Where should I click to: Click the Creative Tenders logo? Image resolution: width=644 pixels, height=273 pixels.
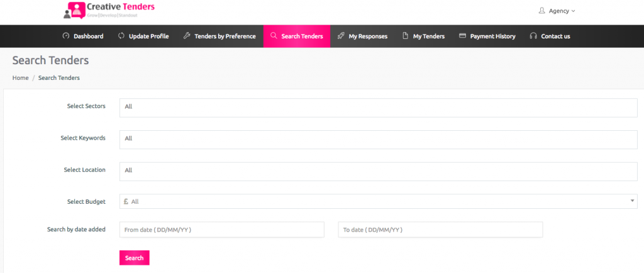[109, 10]
